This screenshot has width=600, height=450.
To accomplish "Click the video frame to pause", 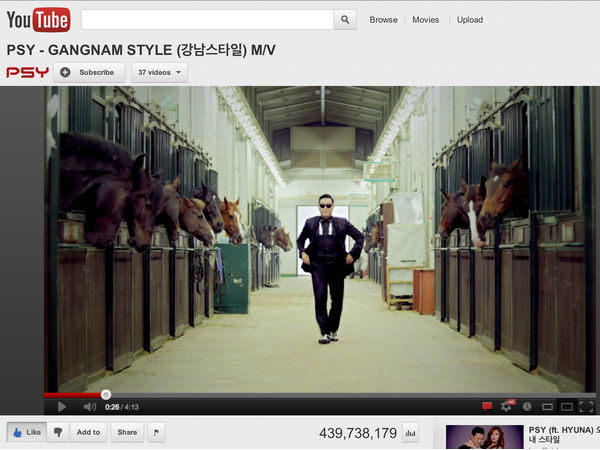I will (x=320, y=239).
